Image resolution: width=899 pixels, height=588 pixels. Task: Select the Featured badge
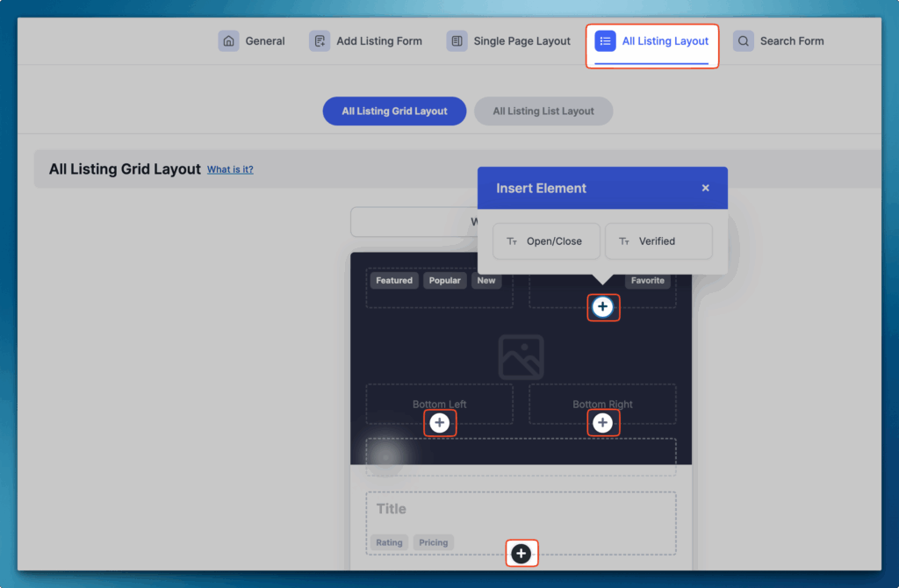pyautogui.click(x=394, y=281)
